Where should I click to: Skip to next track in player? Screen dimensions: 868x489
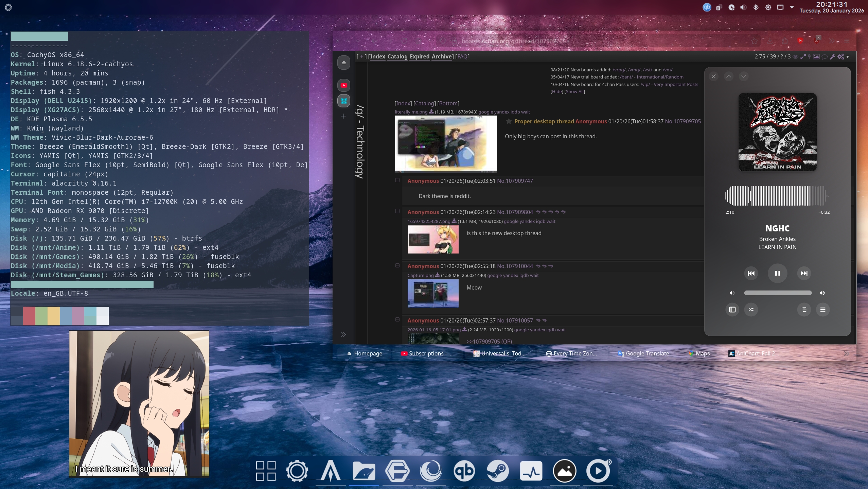pyautogui.click(x=804, y=273)
